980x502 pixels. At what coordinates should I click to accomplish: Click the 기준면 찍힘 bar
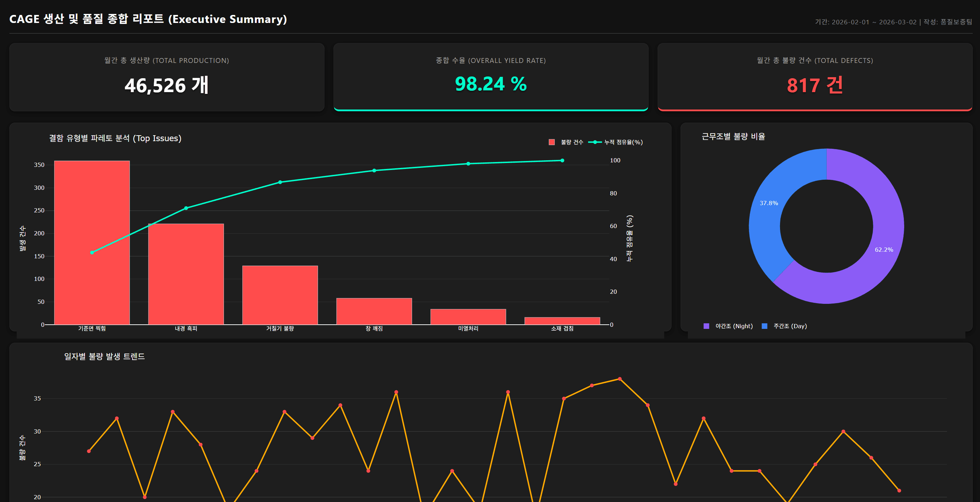pyautogui.click(x=92, y=243)
